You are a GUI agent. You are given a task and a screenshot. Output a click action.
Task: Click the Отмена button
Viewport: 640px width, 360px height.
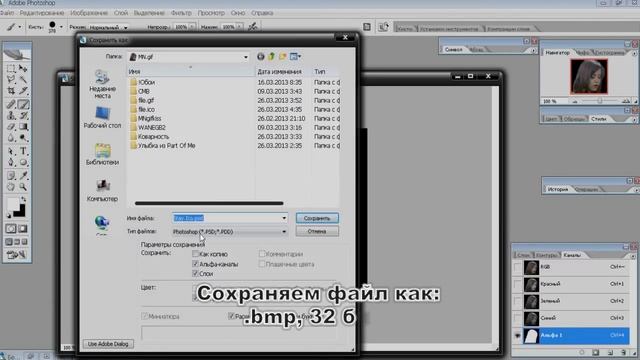pyautogui.click(x=317, y=231)
